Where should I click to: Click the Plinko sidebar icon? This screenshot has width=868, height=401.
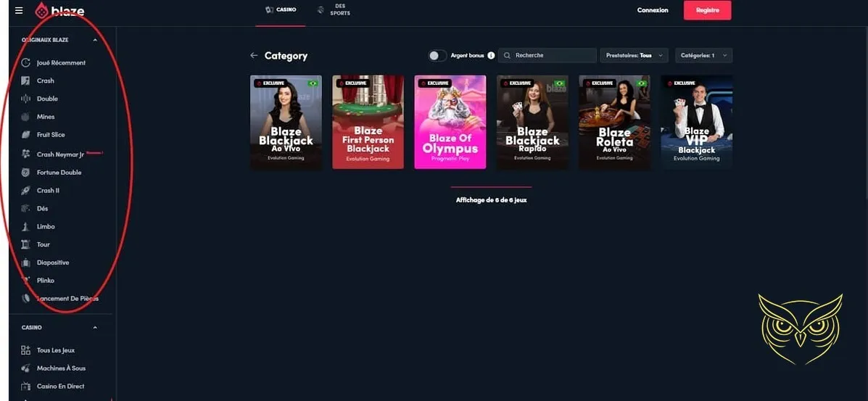click(x=25, y=280)
